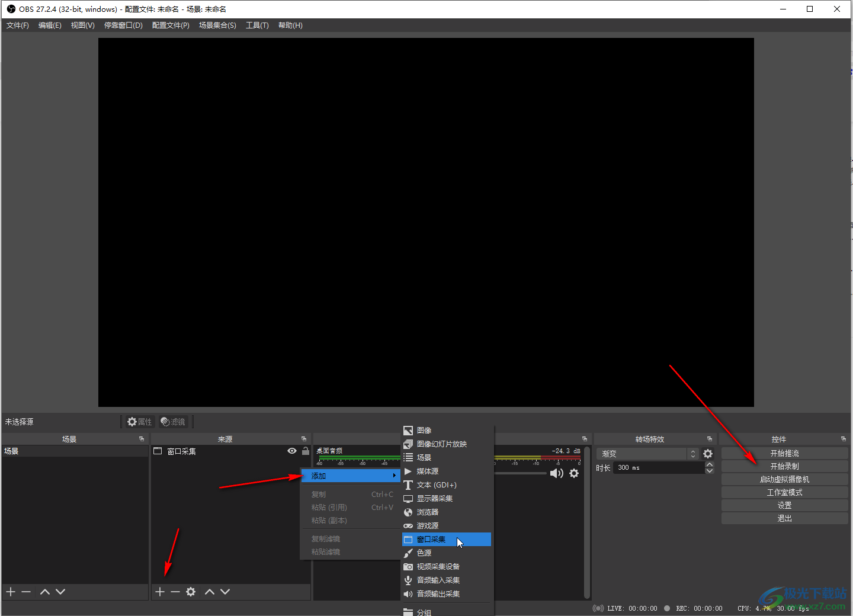Click 启动虚拟摄像机 button
This screenshot has height=616, width=853.
click(784, 479)
